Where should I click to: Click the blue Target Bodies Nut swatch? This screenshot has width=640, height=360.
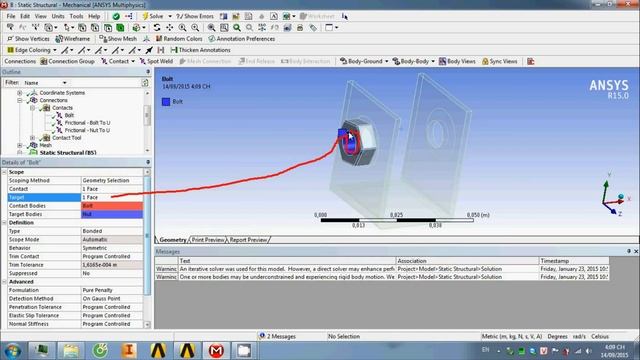112,214
